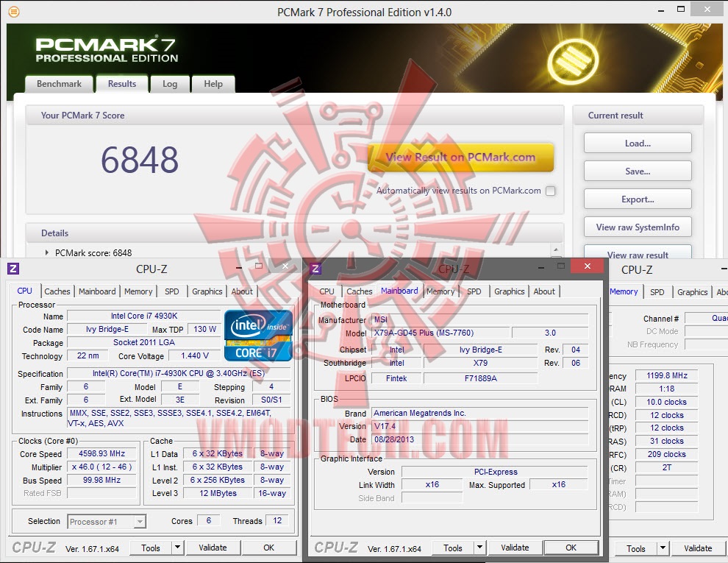
Task: Click the Max TDP 130 W value
Action: point(204,329)
